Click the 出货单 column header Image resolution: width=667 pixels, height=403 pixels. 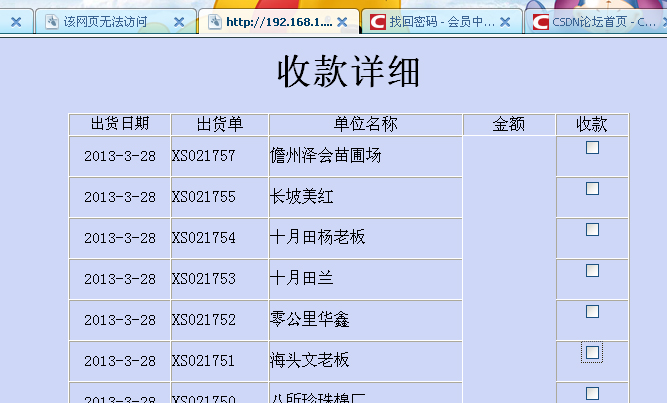219,124
